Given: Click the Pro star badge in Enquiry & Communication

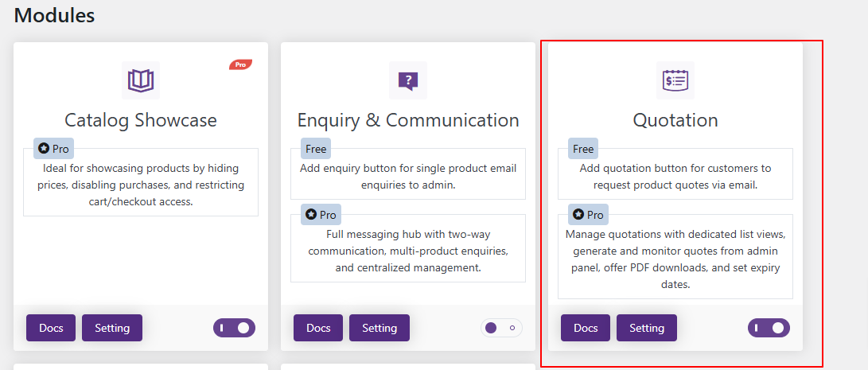Looking at the screenshot, I should pyautogui.click(x=321, y=215).
